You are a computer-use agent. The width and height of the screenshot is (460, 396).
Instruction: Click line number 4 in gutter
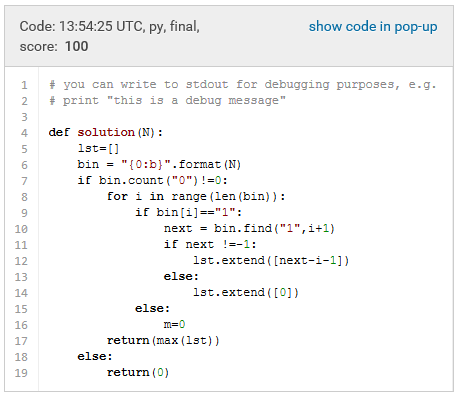tap(24, 133)
